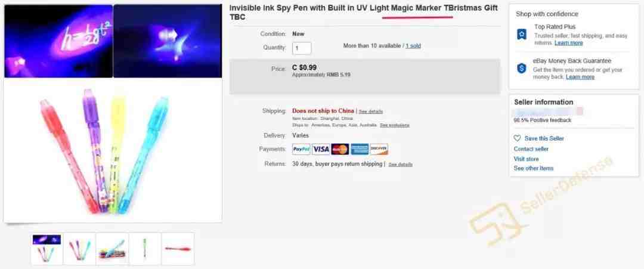
Task: Open the '1 sold' link
Action: pos(413,45)
